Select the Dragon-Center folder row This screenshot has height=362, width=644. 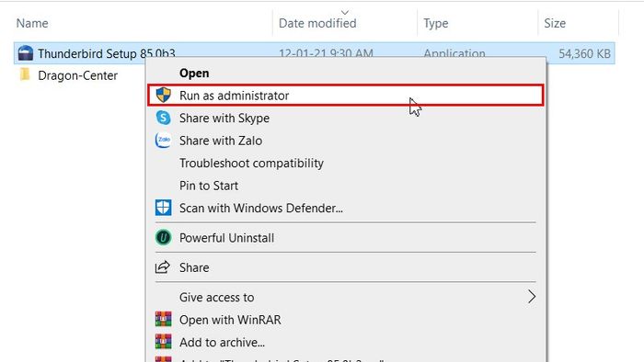pyautogui.click(x=79, y=75)
